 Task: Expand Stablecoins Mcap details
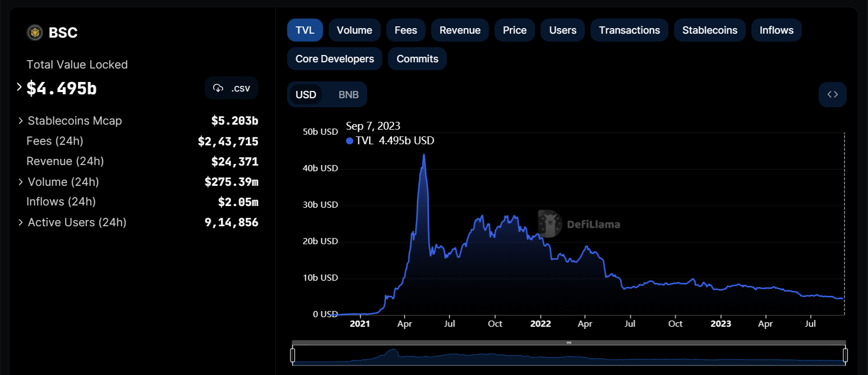click(21, 121)
